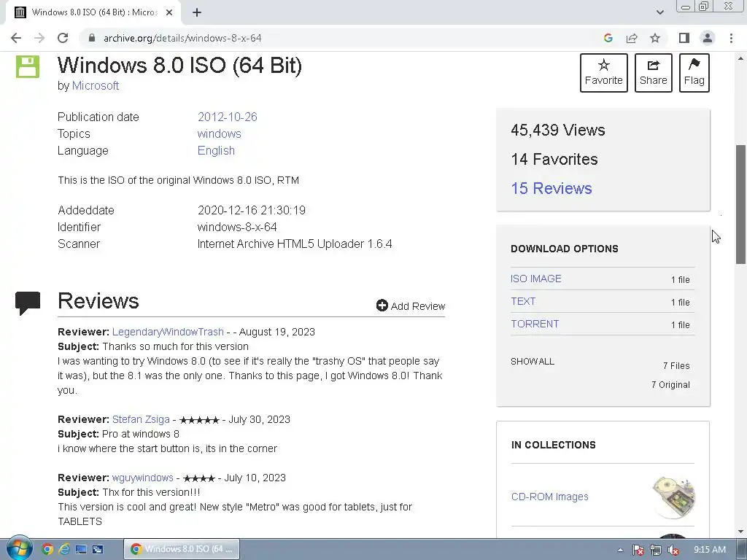
Task: Click the 7 Files count text
Action: point(676,366)
